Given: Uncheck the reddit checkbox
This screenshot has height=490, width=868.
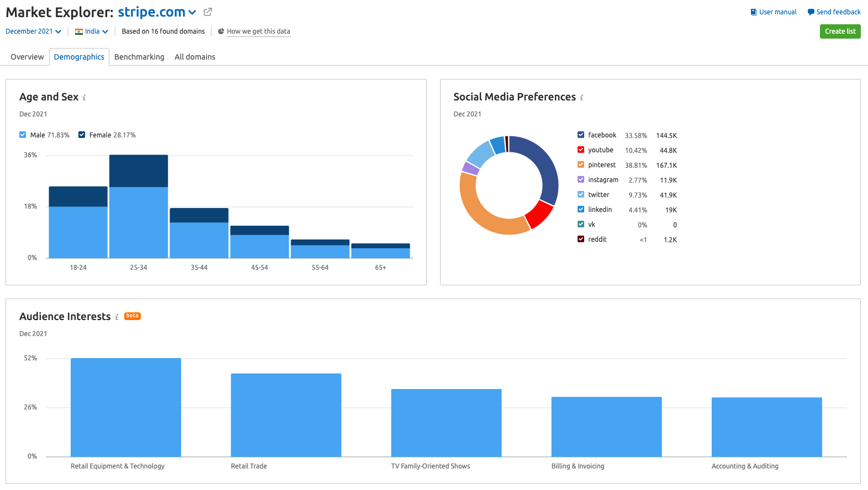Looking at the screenshot, I should (581, 239).
